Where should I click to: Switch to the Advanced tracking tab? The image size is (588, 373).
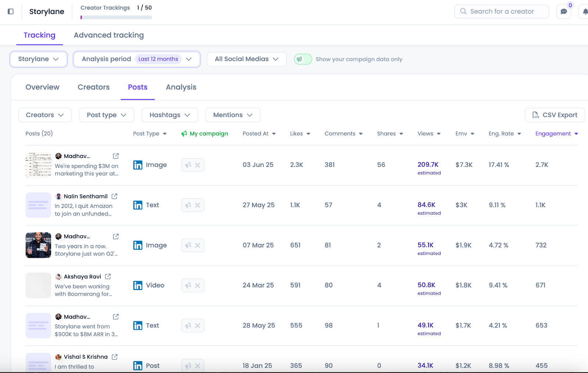109,35
